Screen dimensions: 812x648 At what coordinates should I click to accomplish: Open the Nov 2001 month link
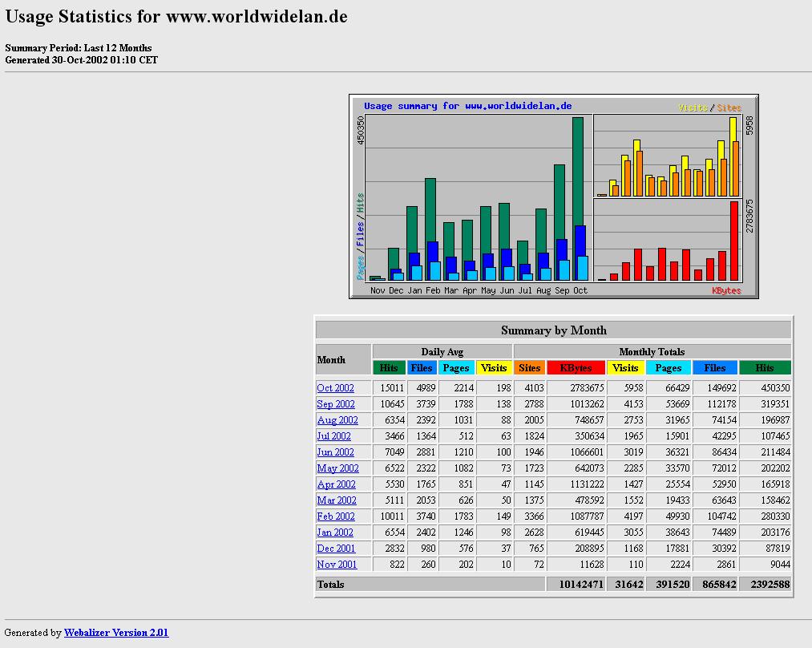337,565
